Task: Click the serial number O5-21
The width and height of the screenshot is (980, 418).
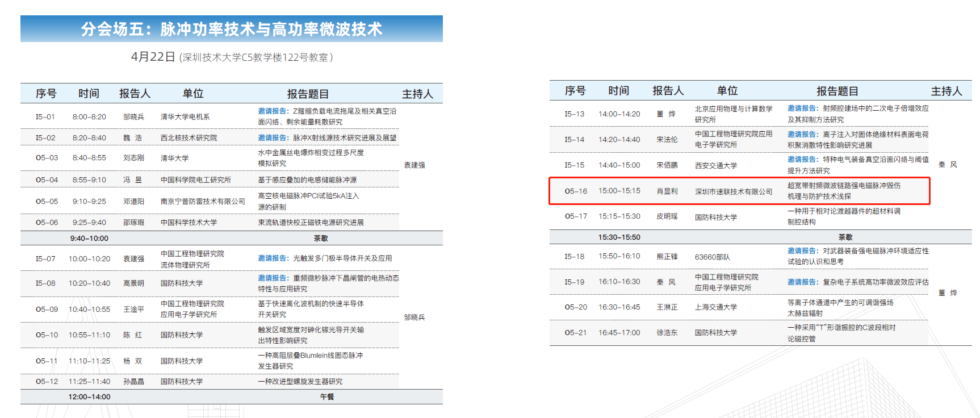Action: [575, 333]
